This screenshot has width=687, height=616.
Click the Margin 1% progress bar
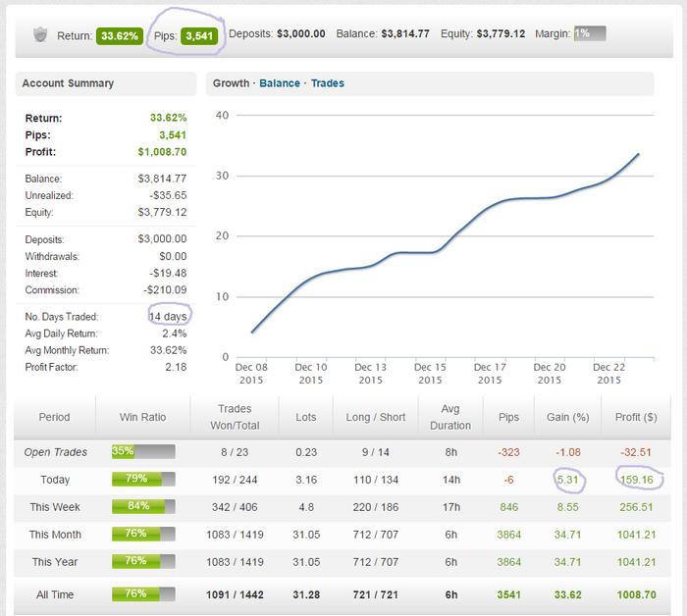pyautogui.click(x=590, y=33)
